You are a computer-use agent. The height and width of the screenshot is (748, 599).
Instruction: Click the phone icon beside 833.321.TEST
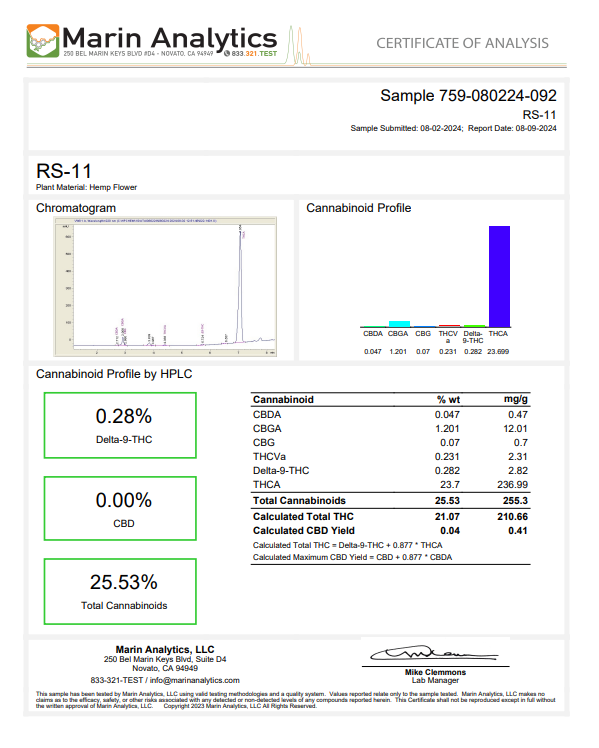click(x=227, y=53)
